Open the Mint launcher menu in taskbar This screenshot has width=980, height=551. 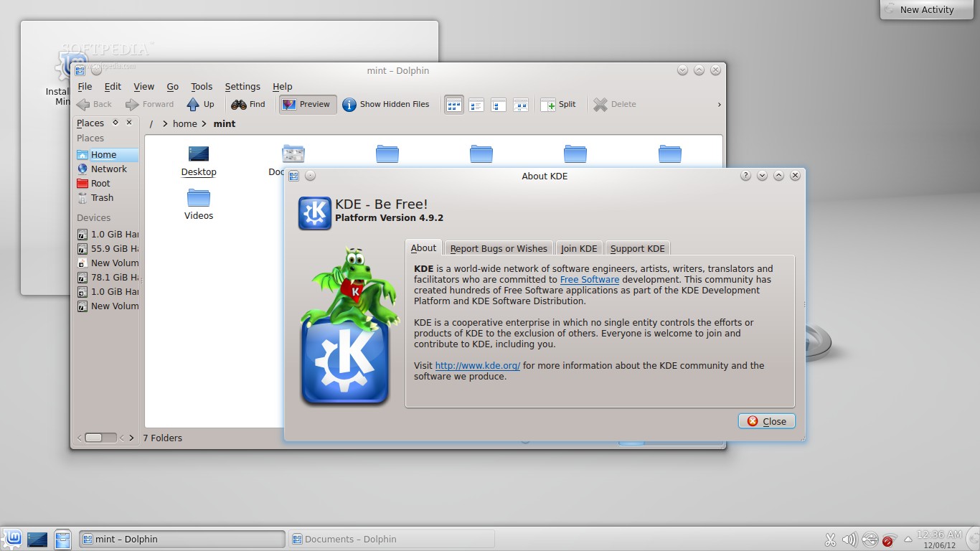coord(12,539)
